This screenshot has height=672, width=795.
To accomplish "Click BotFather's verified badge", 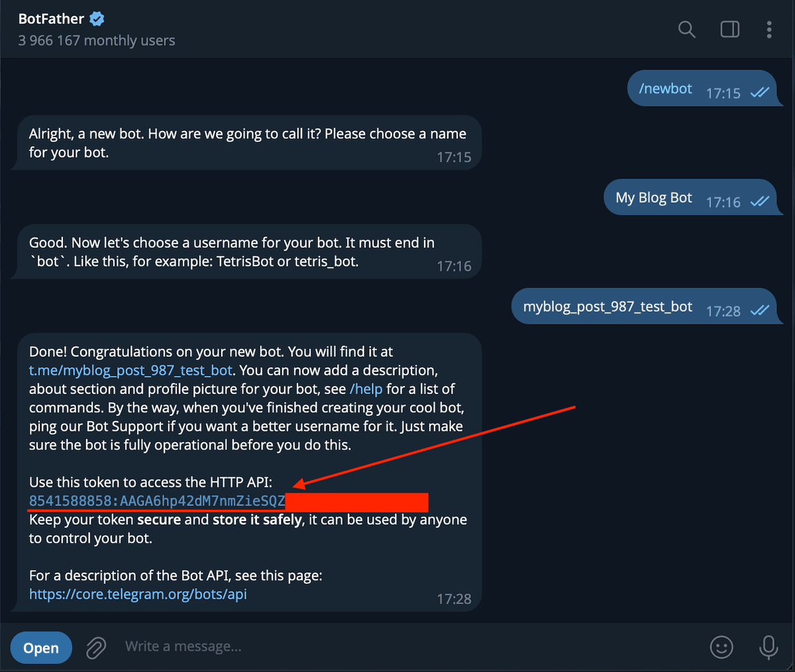I will coord(97,18).
